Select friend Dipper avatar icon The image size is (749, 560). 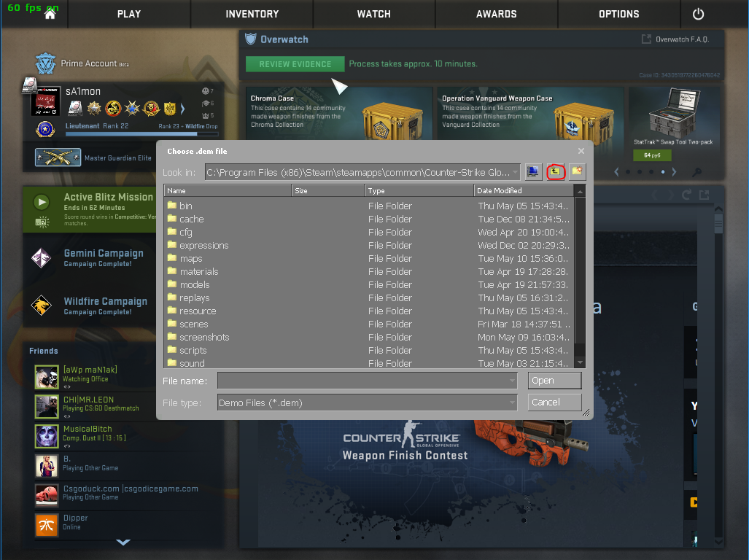[x=47, y=525]
